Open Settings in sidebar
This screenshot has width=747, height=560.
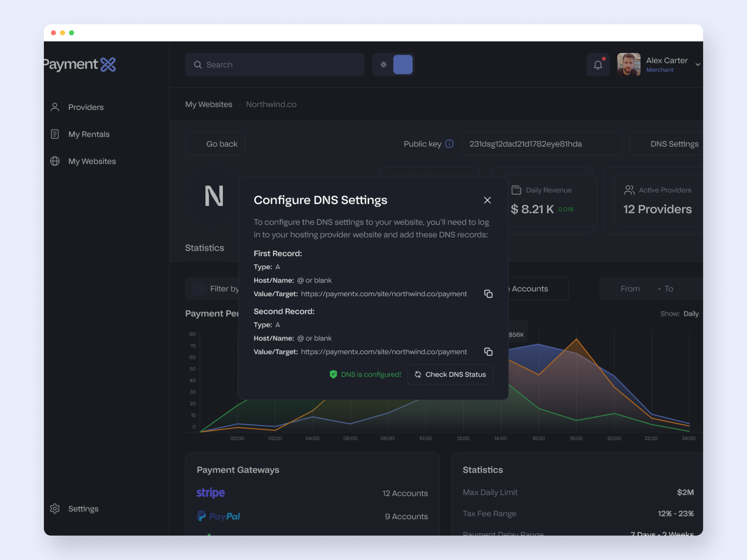pyautogui.click(x=83, y=508)
